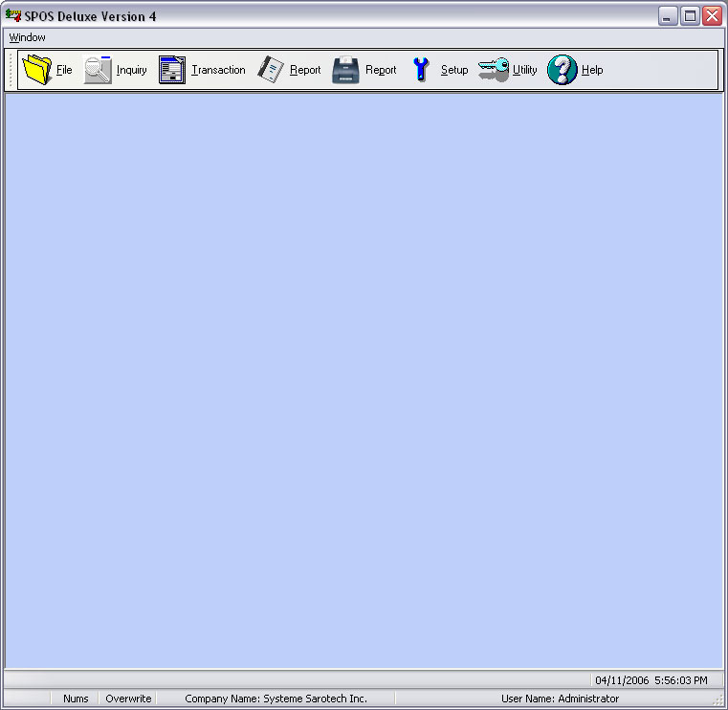The height and width of the screenshot is (710, 728).
Task: Maximize the SPOS Deluxe window
Action: tap(690, 16)
